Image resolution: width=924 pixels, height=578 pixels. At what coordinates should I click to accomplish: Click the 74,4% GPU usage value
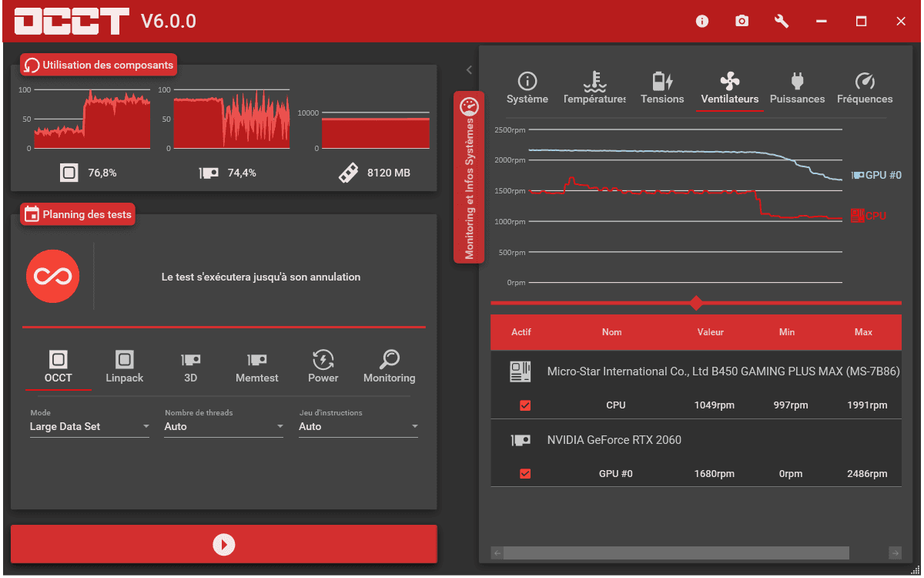tap(242, 173)
